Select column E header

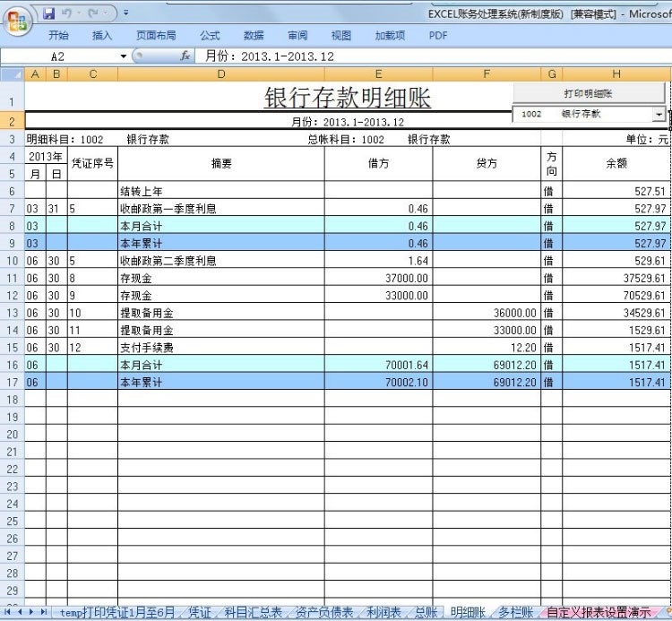378,74
